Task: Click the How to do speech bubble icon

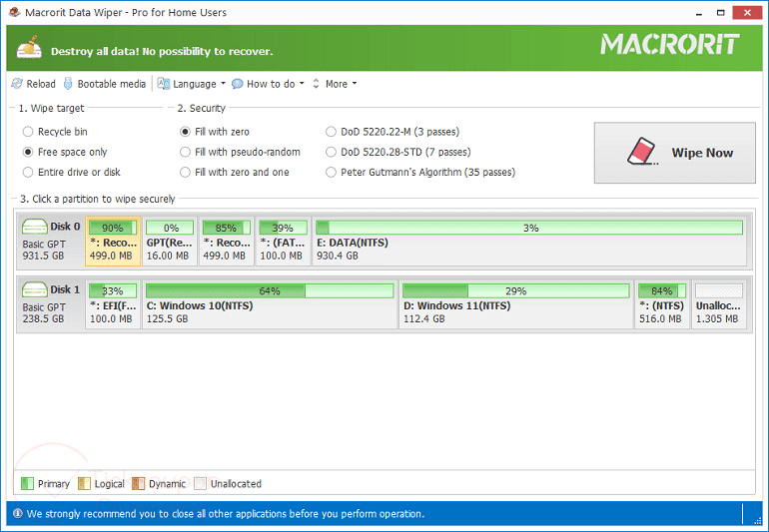Action: (238, 84)
